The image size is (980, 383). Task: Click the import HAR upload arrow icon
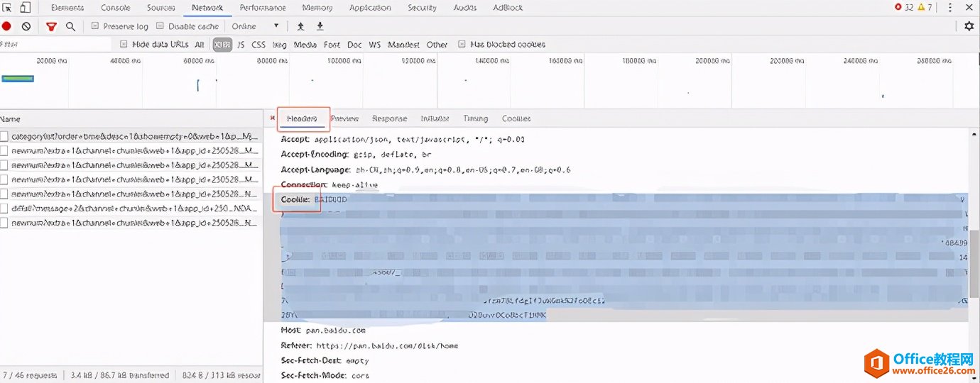point(300,26)
